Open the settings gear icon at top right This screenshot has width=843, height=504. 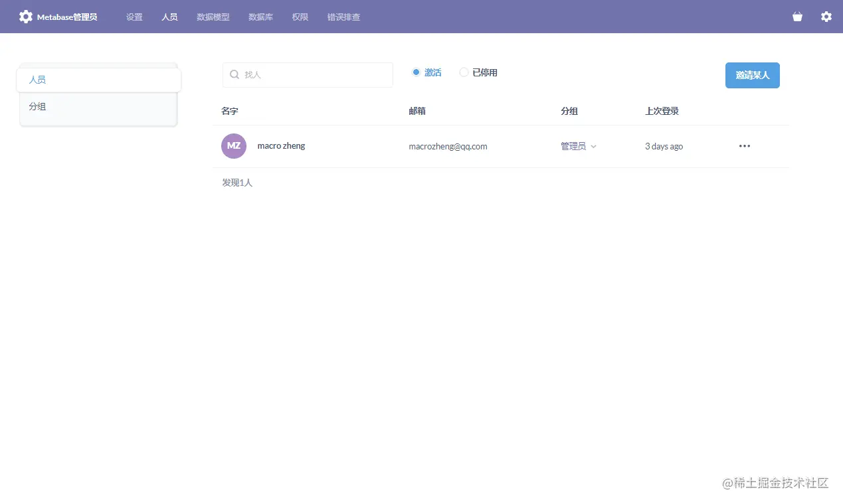[826, 17]
